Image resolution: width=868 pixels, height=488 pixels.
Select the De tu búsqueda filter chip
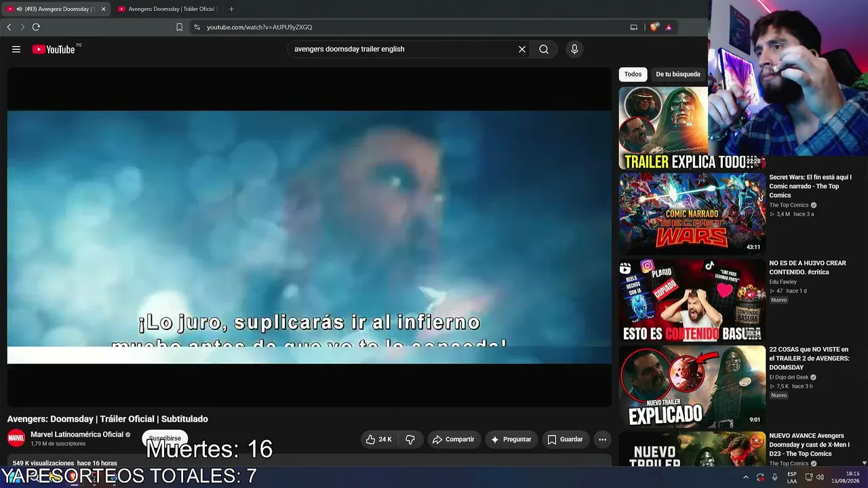click(x=678, y=75)
